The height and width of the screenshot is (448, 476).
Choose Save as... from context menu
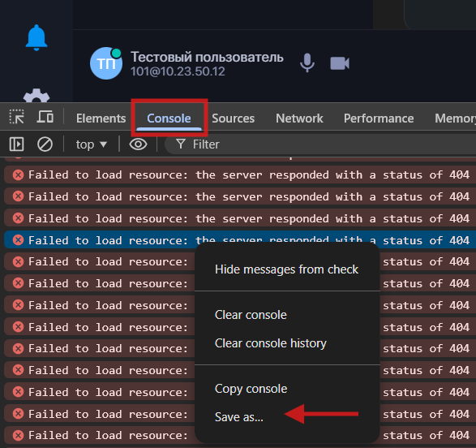coord(239,417)
